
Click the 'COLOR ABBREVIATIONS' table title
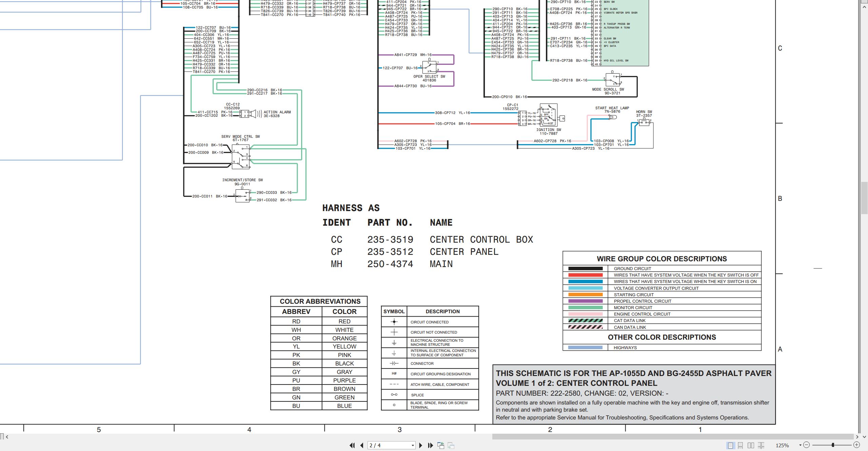(320, 301)
